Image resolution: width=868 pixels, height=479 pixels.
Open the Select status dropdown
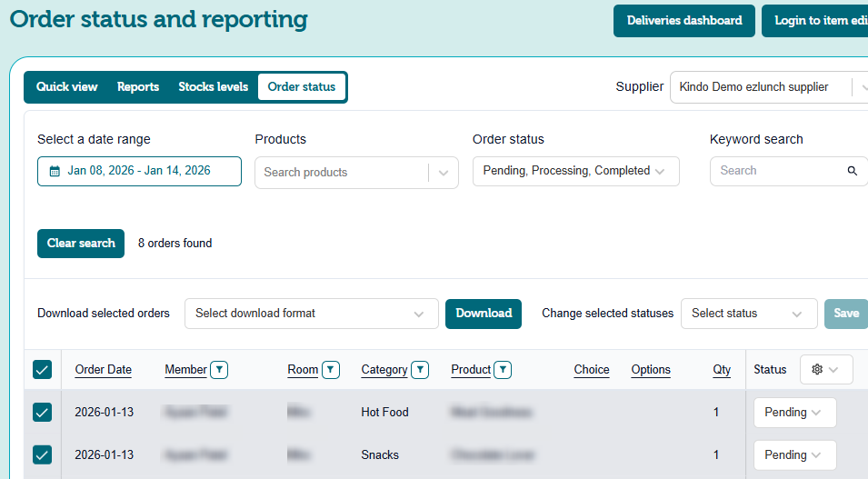tap(748, 314)
